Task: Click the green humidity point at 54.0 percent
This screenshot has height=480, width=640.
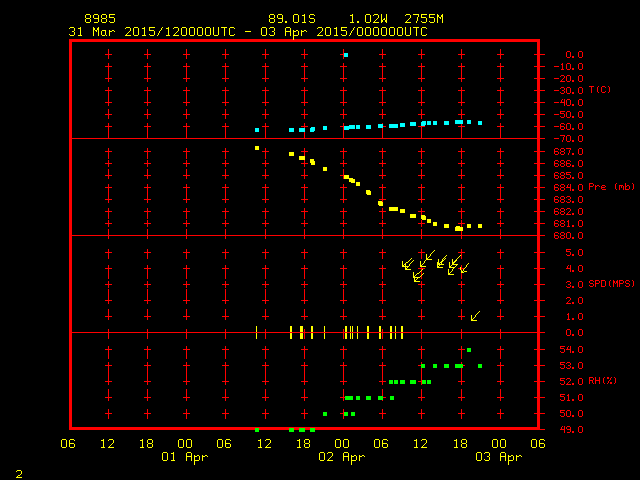Action: pyautogui.click(x=469, y=350)
